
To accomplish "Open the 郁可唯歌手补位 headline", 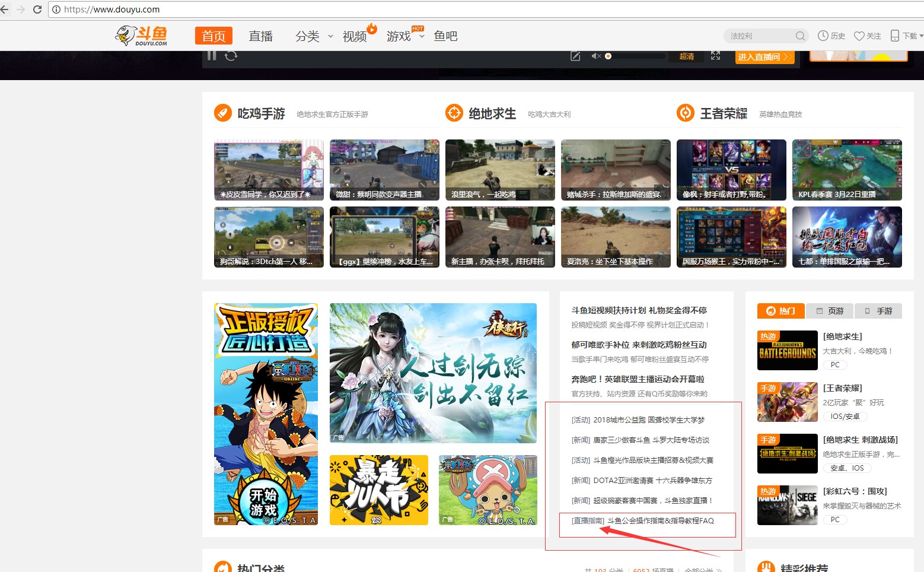I will pyautogui.click(x=639, y=345).
